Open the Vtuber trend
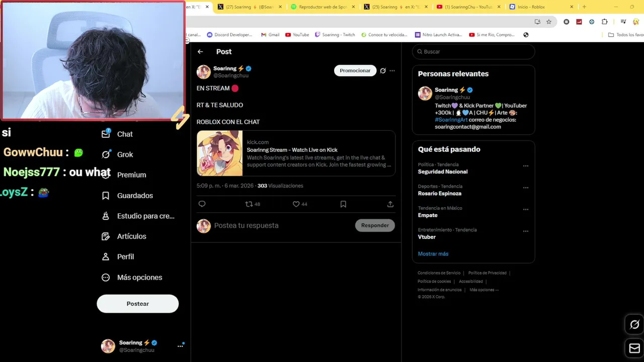This screenshot has width=644, height=362. pos(427,237)
